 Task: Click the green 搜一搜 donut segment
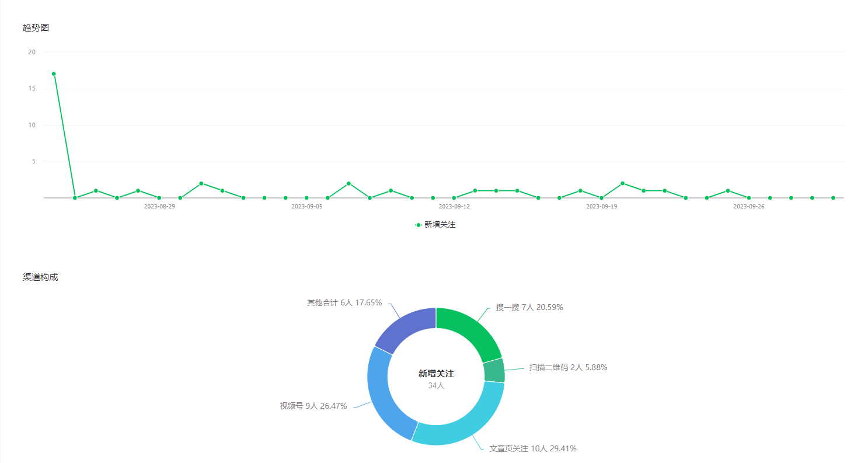pos(470,329)
